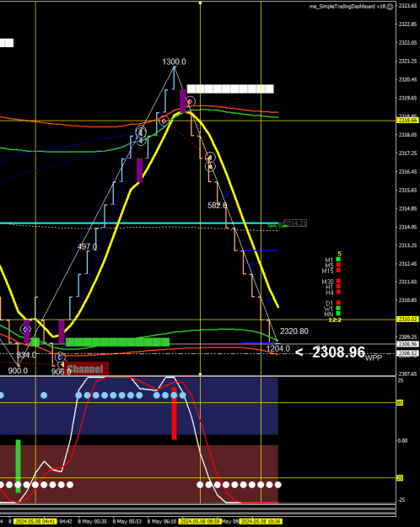The height and width of the screenshot is (527, 420).
Task: Click the circled red diamond marker beside top purple candle
Action: (191, 101)
